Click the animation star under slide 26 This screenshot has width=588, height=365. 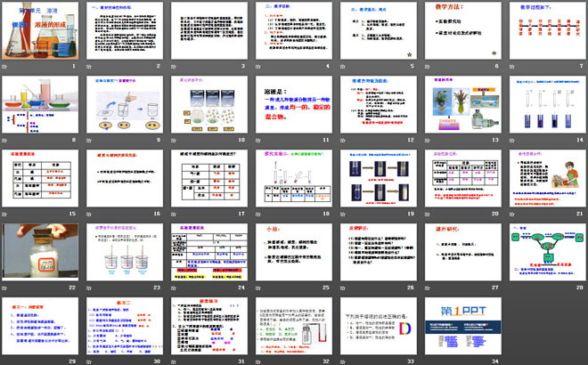pyautogui.click(x=343, y=288)
